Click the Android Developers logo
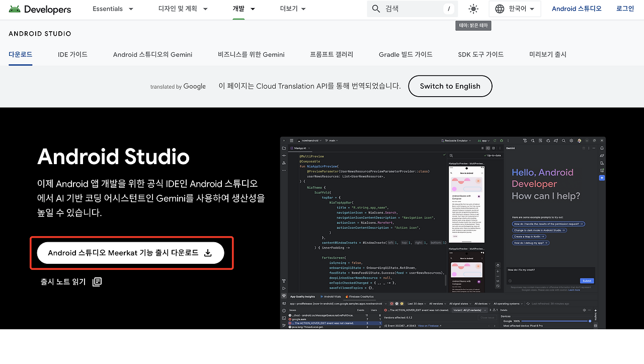Image resolution: width=644 pixels, height=364 pixels. (40, 9)
